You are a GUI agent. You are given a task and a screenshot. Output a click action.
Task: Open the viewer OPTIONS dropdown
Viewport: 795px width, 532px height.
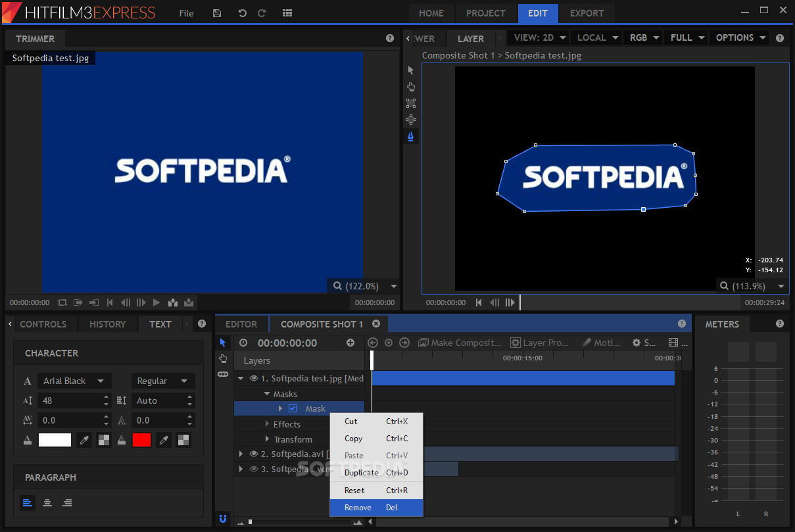[x=740, y=37]
